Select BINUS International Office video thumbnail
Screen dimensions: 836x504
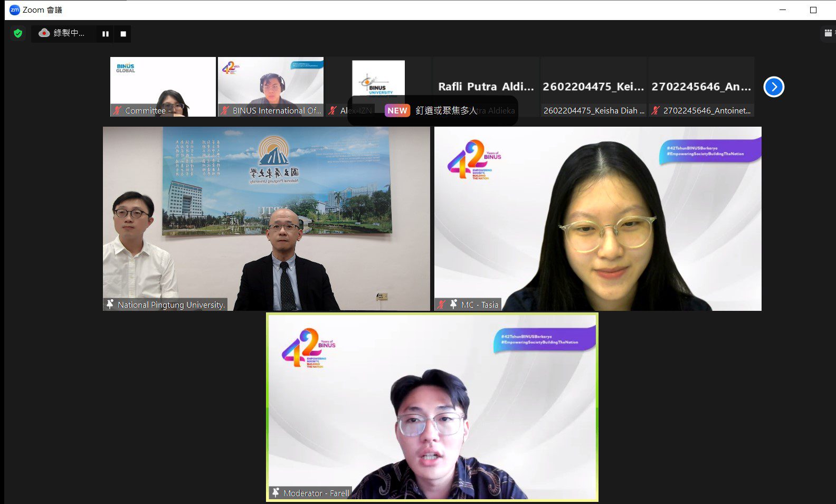[271, 87]
